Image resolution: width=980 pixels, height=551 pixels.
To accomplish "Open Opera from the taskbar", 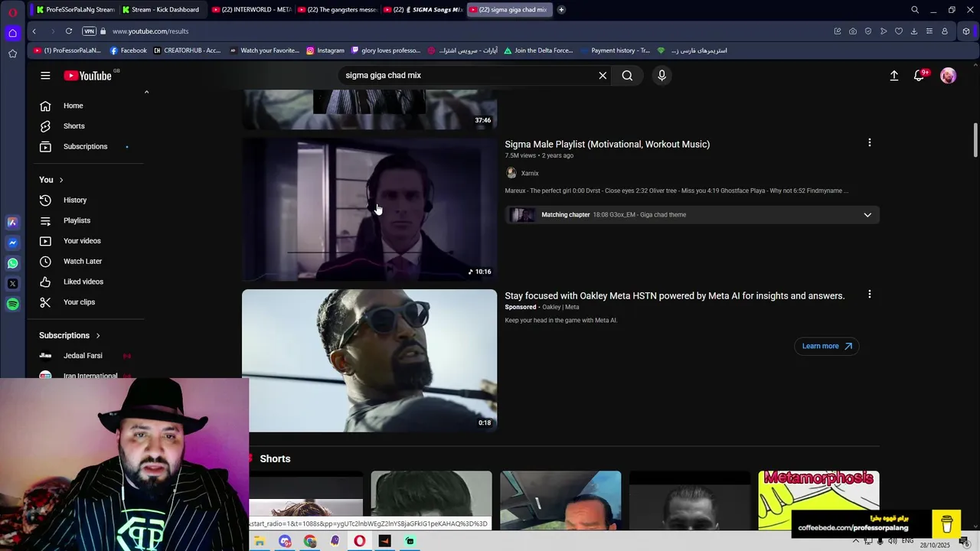I will click(x=359, y=541).
